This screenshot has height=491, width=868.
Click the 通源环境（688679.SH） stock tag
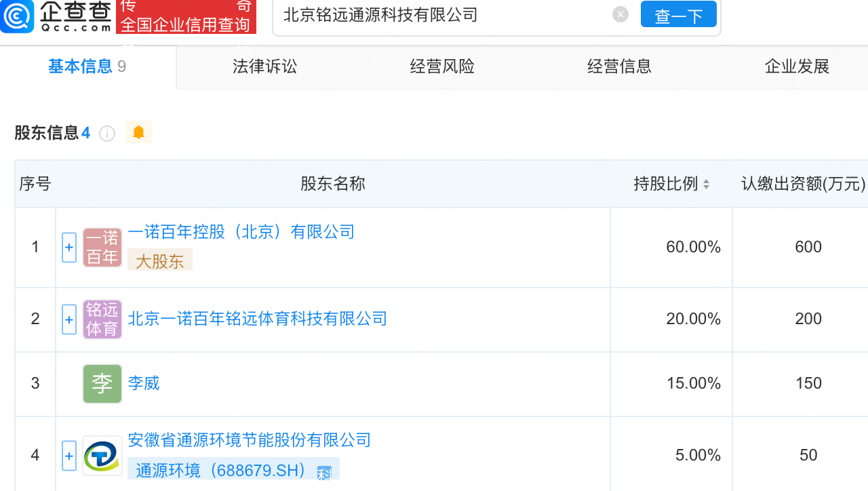233,469
